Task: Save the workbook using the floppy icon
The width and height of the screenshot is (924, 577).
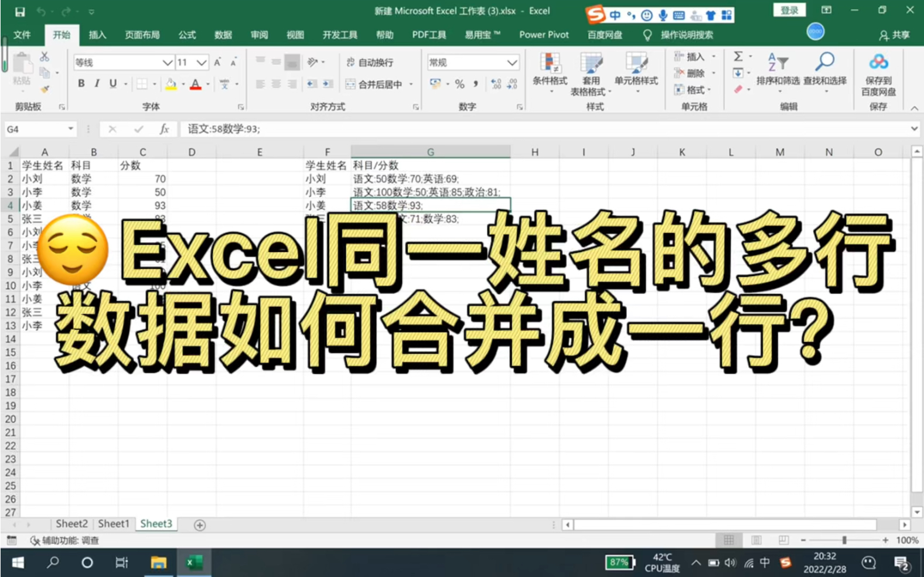Action: pos(20,12)
